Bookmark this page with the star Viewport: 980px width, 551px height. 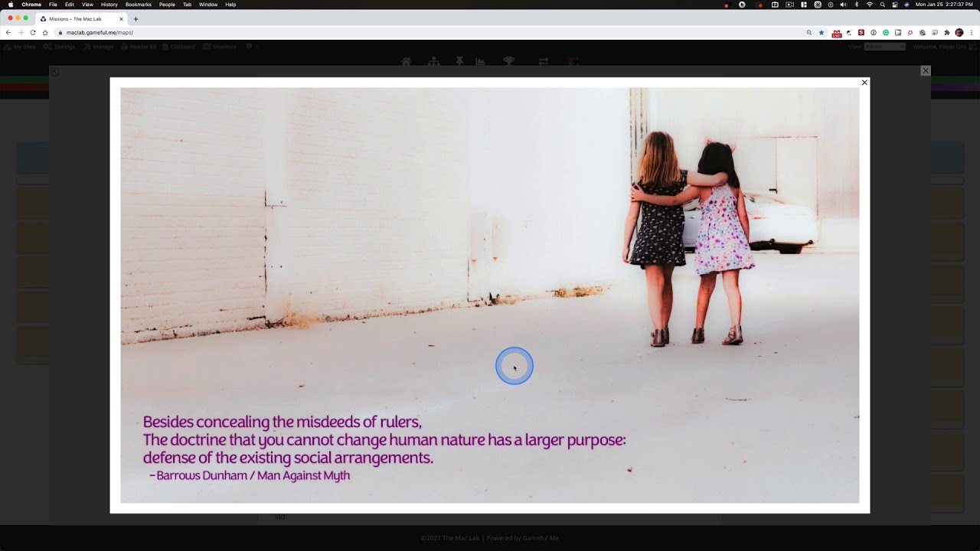pos(822,33)
